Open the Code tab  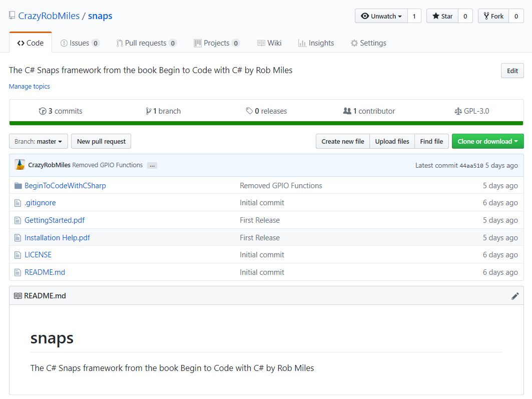(31, 43)
